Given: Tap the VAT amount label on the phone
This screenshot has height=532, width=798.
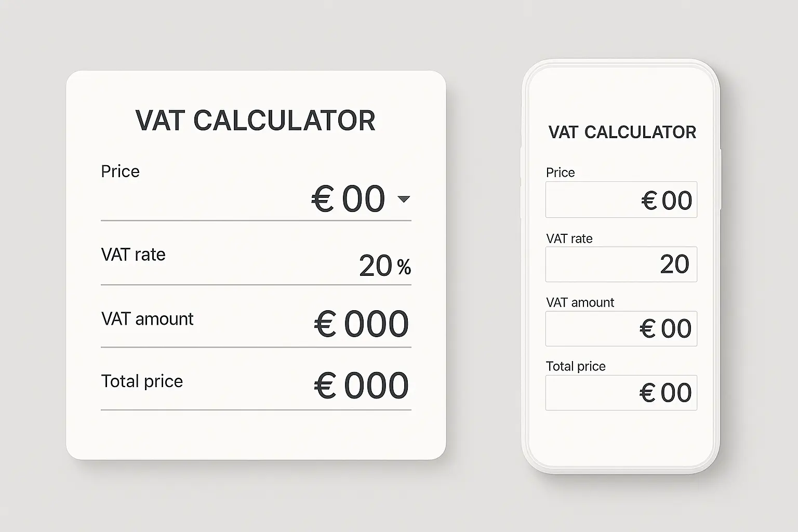Looking at the screenshot, I should 580,302.
